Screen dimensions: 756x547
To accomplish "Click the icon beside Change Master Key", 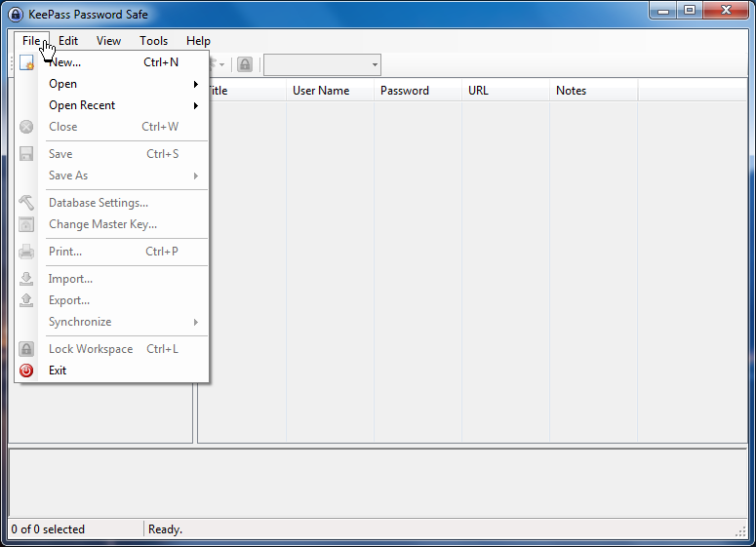I will pyautogui.click(x=26, y=224).
